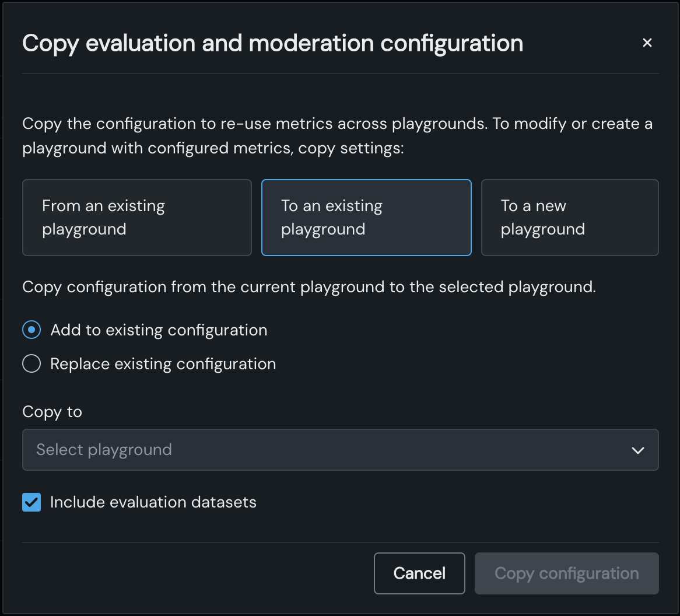Viewport: 680px width, 616px height.
Task: Click the Add to existing configuration label text
Action: 159,330
